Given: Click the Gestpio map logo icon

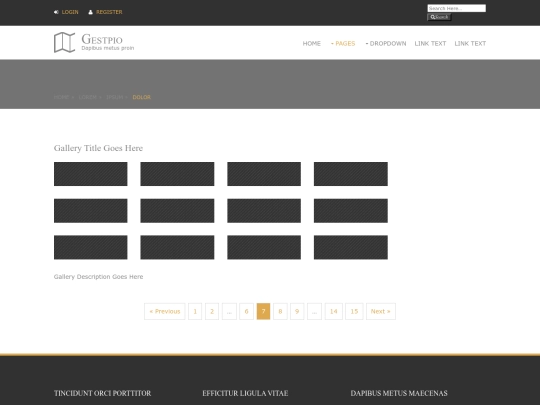Looking at the screenshot, I should point(64,42).
